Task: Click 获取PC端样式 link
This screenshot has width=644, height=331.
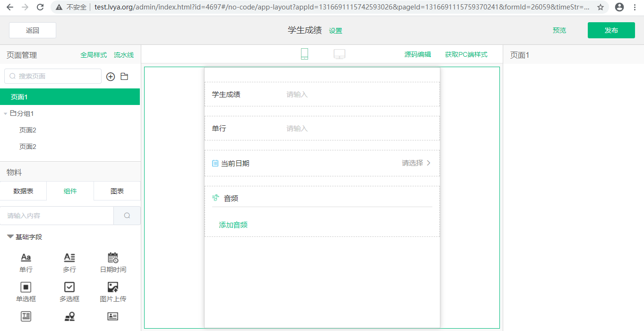Action: [466, 54]
